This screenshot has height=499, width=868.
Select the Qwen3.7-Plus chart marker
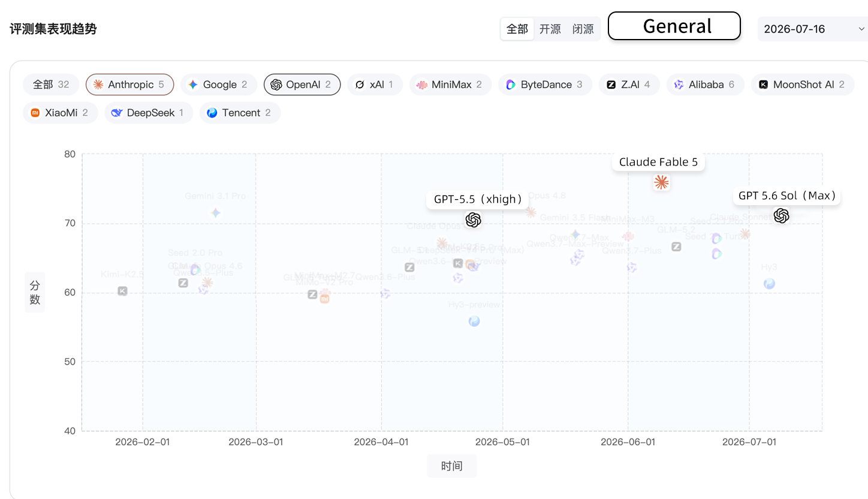point(632,267)
